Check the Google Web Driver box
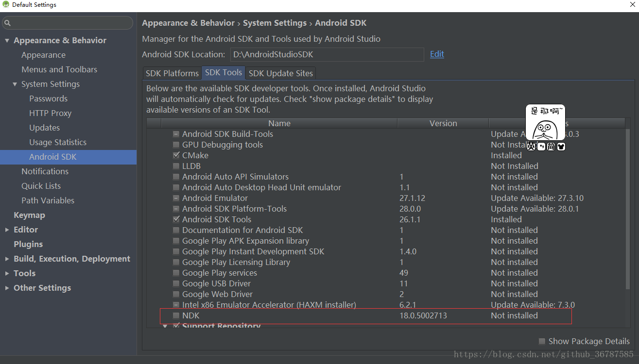The width and height of the screenshot is (639, 364). (176, 294)
